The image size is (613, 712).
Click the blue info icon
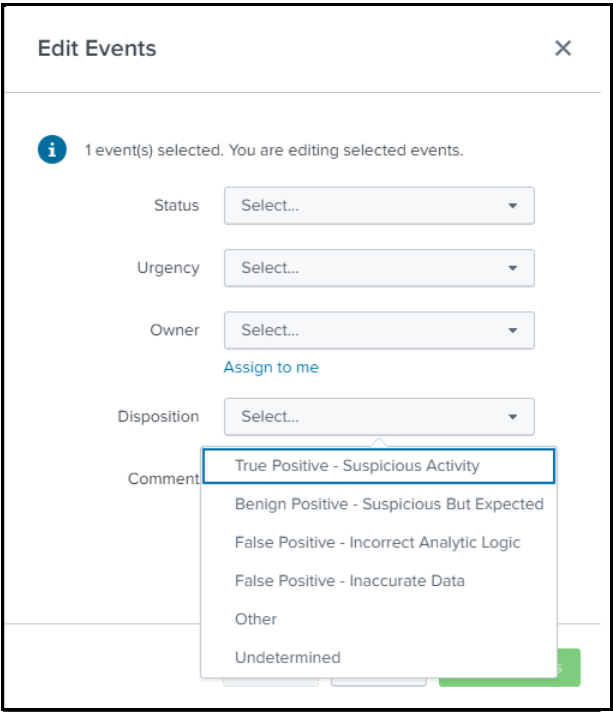point(52,149)
